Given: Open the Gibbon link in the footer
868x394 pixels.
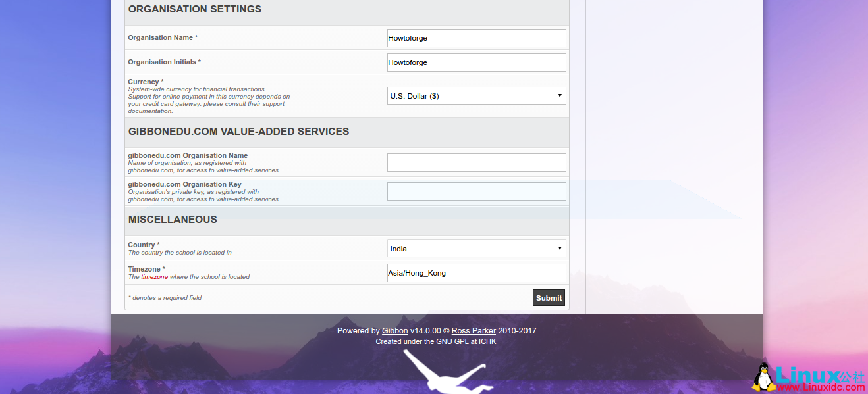Looking at the screenshot, I should 394,330.
